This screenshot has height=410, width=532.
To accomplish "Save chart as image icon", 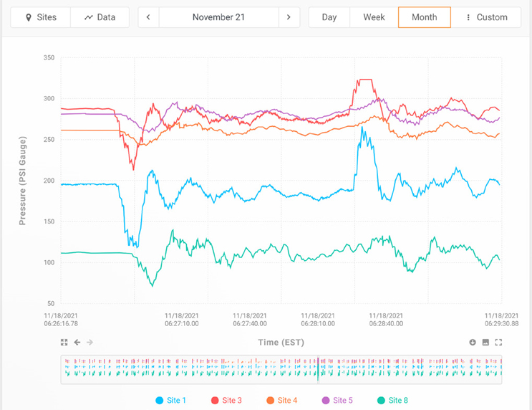I will [x=485, y=343].
